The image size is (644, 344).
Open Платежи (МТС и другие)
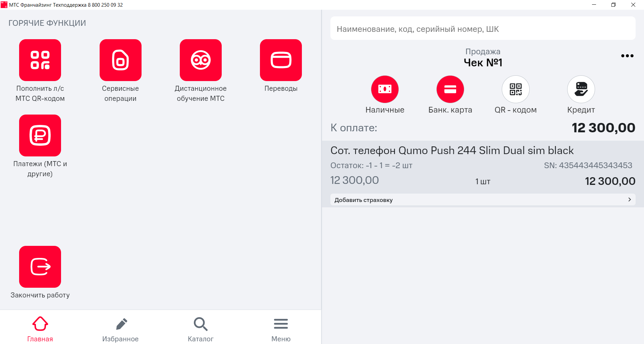pyautogui.click(x=40, y=136)
